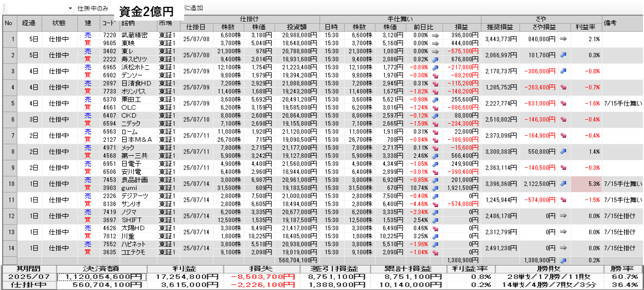Select row number 5 header
The width and height of the screenshot is (644, 290).
(x=9, y=103)
